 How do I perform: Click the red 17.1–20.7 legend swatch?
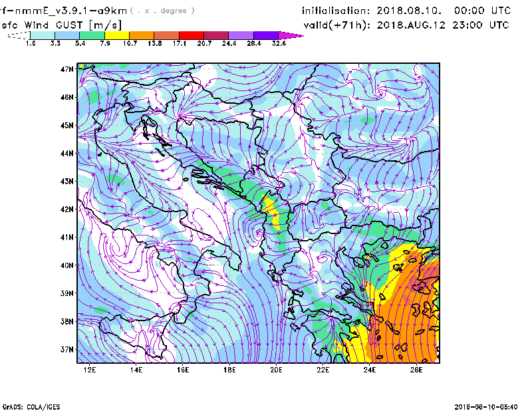192,35
